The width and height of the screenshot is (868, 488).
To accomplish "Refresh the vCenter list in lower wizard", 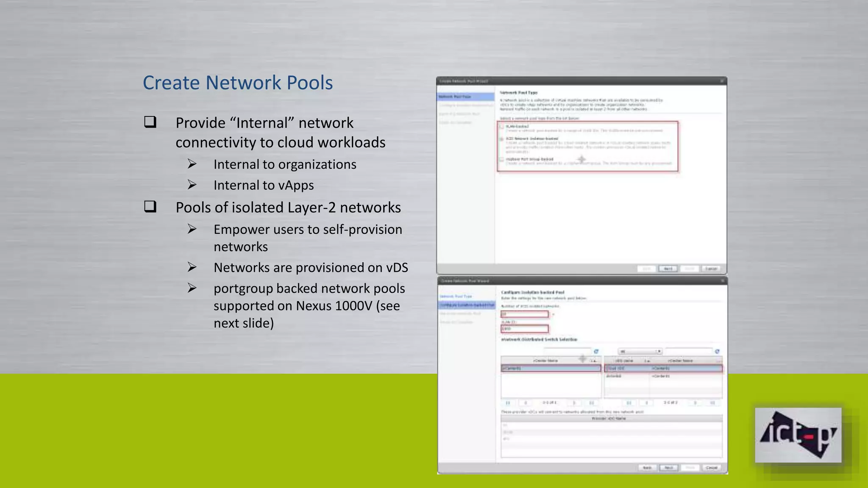I will (596, 352).
